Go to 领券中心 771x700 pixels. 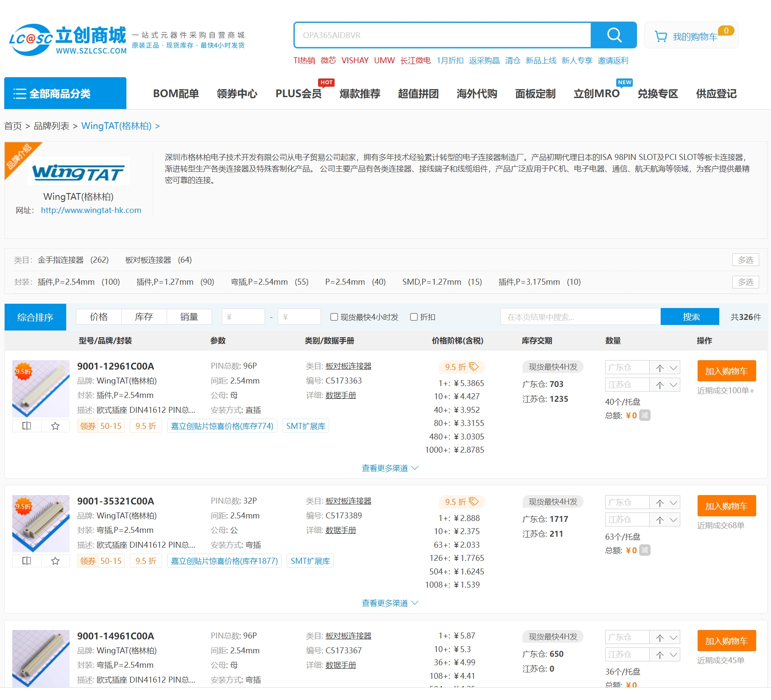pos(237,93)
